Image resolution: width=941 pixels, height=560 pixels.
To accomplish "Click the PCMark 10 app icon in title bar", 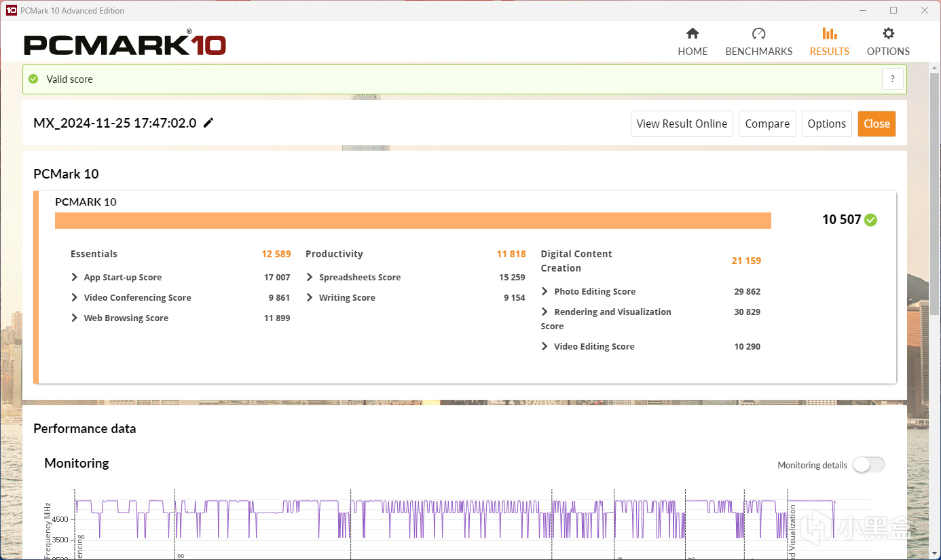I will (11, 10).
